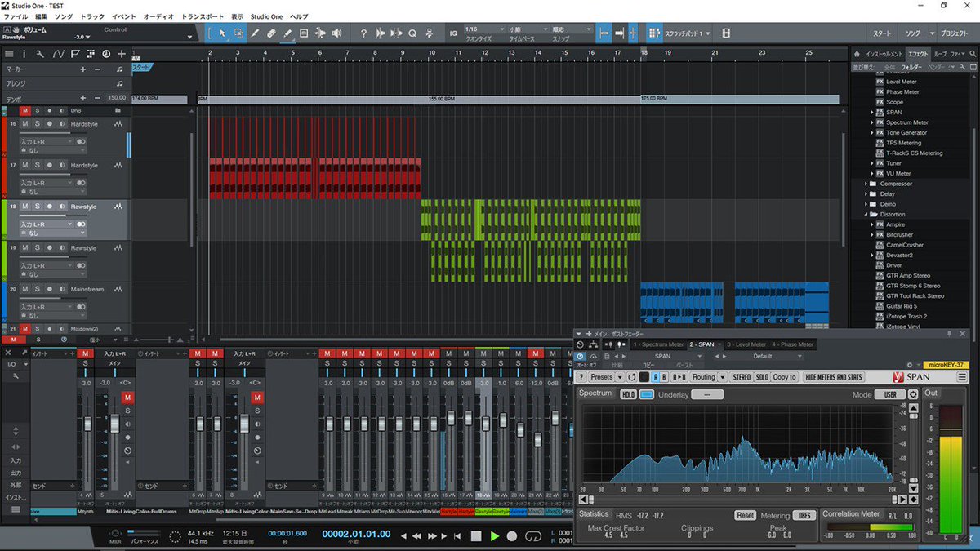Screen dimensions: 980x551
Task: Click the record transport button
Action: [512, 536]
